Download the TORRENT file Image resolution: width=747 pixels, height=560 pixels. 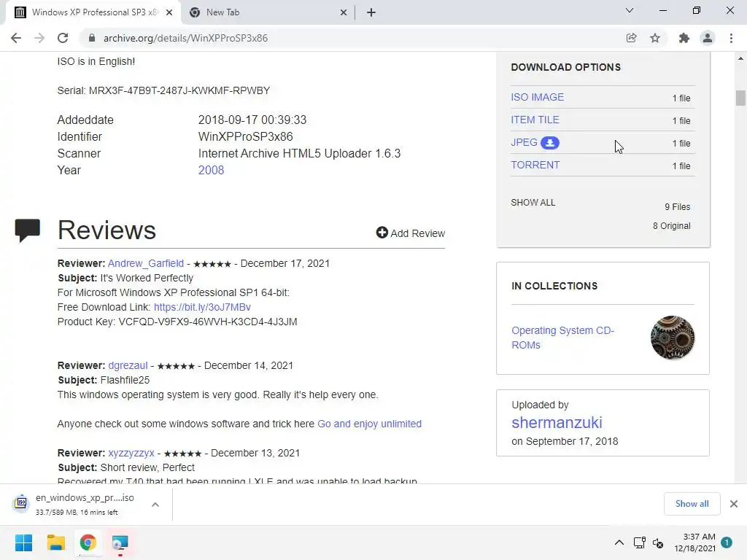click(x=535, y=166)
